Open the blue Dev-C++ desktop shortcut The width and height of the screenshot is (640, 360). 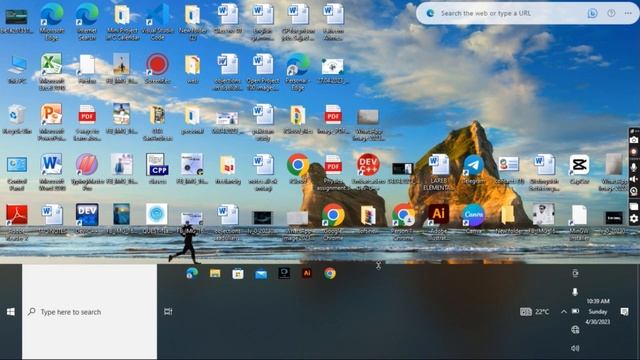(87, 219)
